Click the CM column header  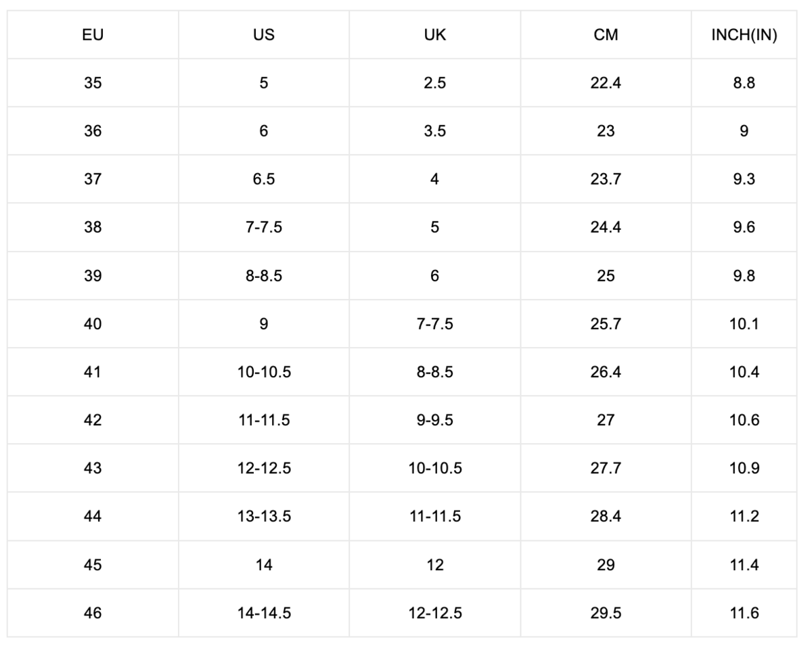tap(606, 35)
